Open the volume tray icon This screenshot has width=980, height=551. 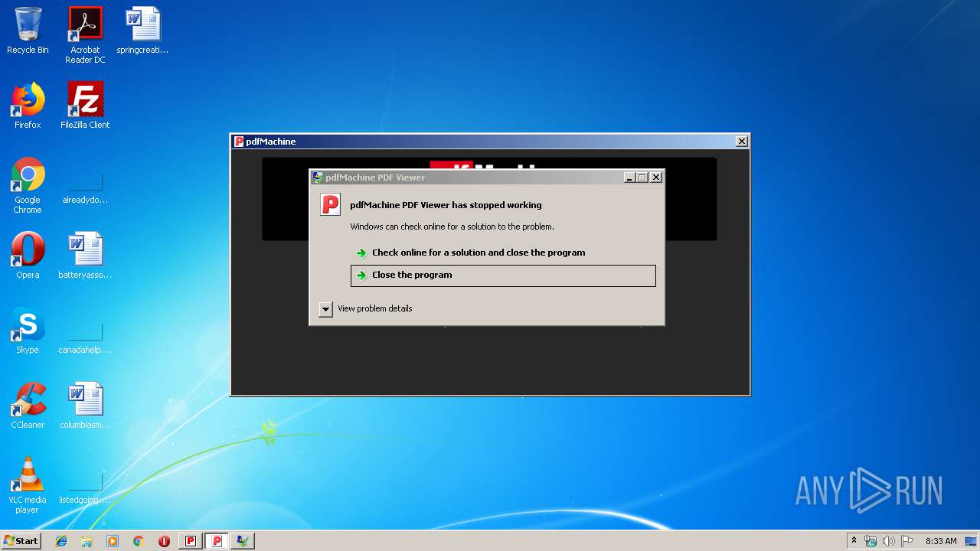click(x=889, y=541)
